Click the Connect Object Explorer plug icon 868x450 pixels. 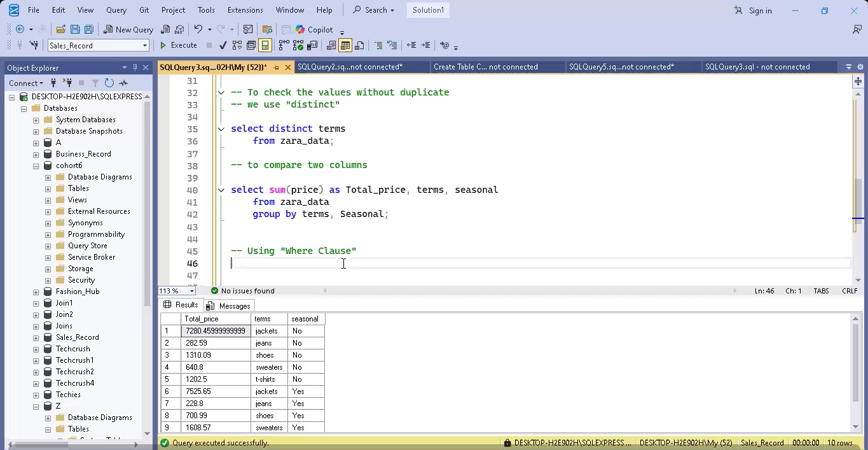[x=53, y=83]
